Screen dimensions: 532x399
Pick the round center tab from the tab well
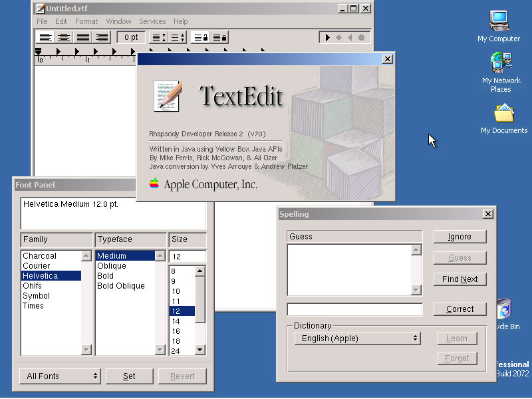pyautogui.click(x=361, y=37)
